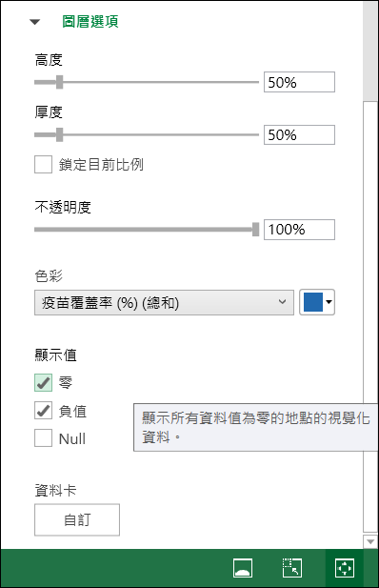Click the 圖層選項 section header

90,21
